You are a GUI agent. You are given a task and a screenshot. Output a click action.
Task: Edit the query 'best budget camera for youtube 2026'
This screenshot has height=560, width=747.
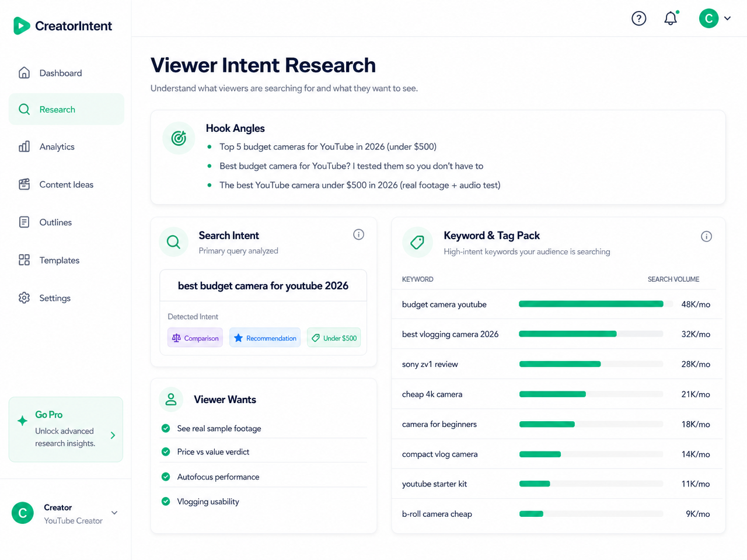click(x=263, y=286)
